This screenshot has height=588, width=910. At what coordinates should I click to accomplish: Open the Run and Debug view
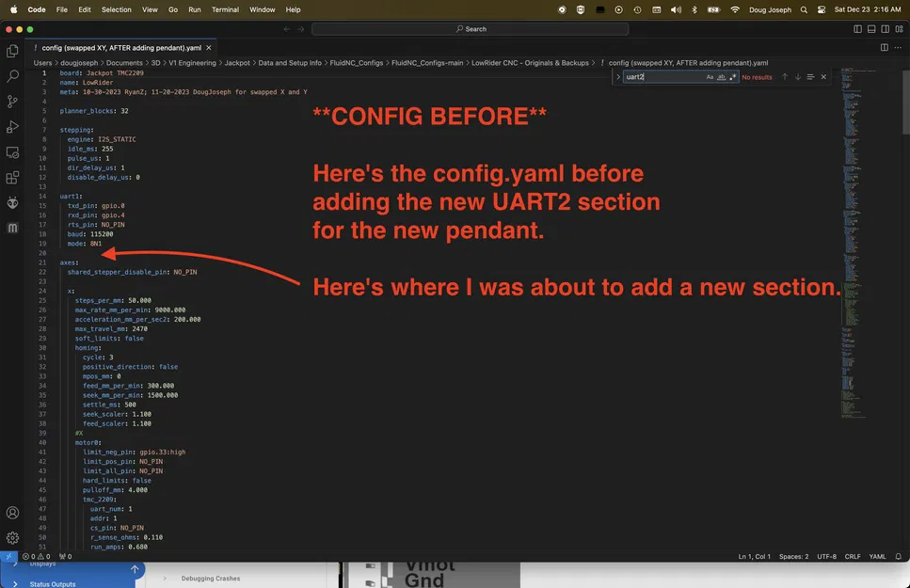(x=12, y=127)
